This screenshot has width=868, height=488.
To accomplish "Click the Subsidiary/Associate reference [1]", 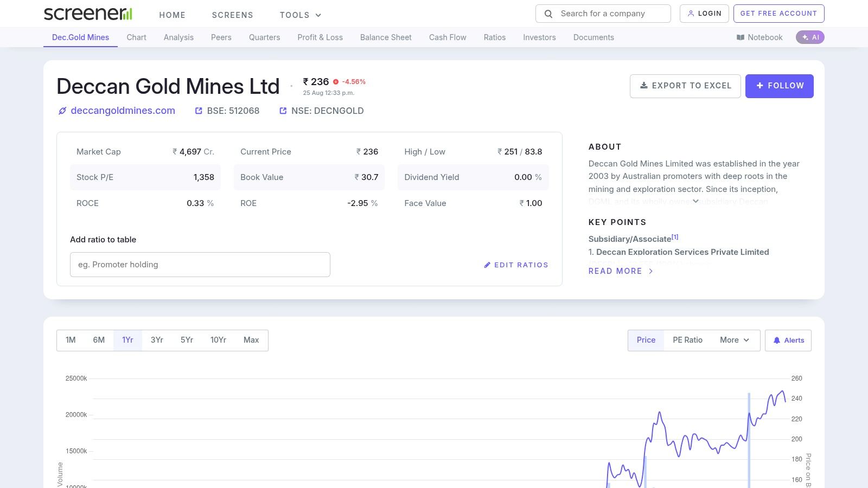I will (675, 236).
